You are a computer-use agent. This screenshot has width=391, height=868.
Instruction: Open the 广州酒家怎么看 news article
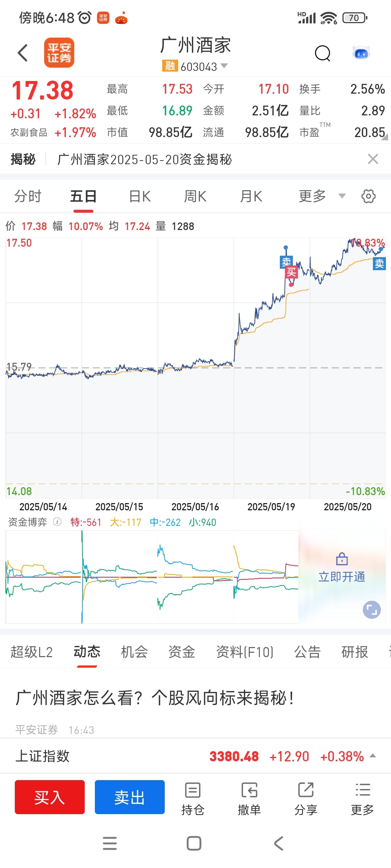point(155,698)
